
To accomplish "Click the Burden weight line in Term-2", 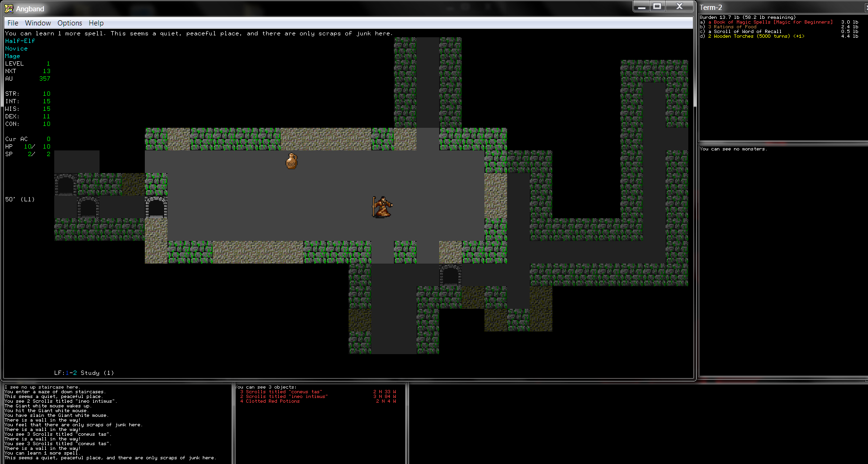I will tap(748, 17).
